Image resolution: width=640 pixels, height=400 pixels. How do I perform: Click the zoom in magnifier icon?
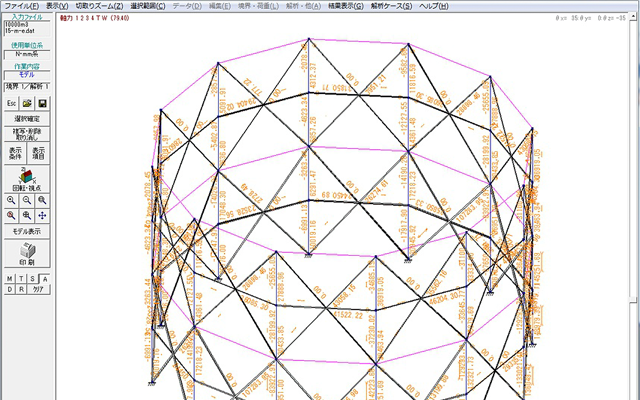(11, 200)
